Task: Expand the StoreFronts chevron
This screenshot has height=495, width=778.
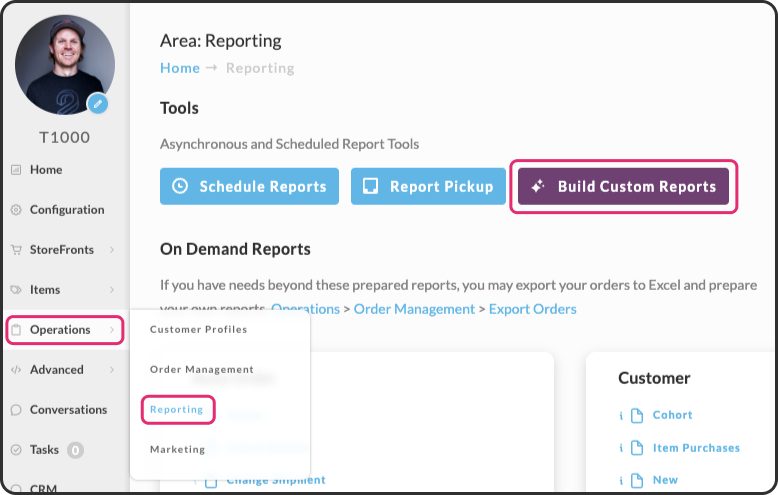Action: point(112,249)
